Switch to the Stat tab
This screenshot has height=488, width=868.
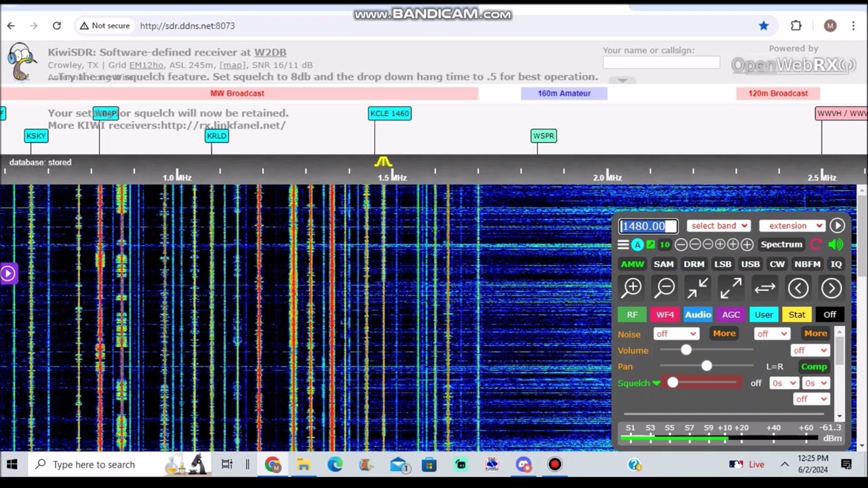[797, 314]
